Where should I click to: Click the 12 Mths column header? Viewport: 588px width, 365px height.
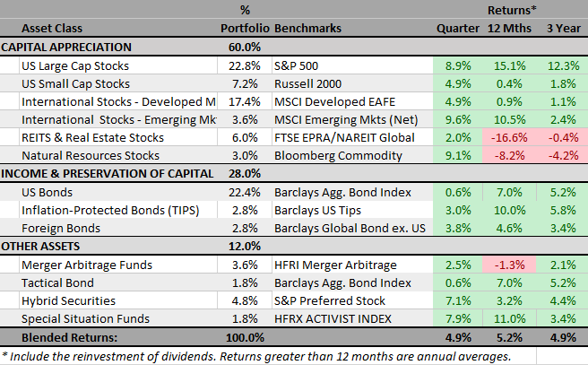509,28
